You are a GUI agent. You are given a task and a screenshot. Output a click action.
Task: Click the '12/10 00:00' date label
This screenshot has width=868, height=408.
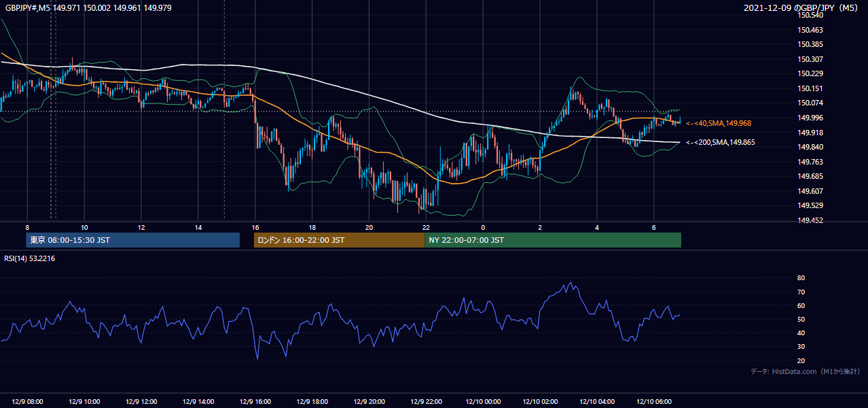tap(483, 402)
